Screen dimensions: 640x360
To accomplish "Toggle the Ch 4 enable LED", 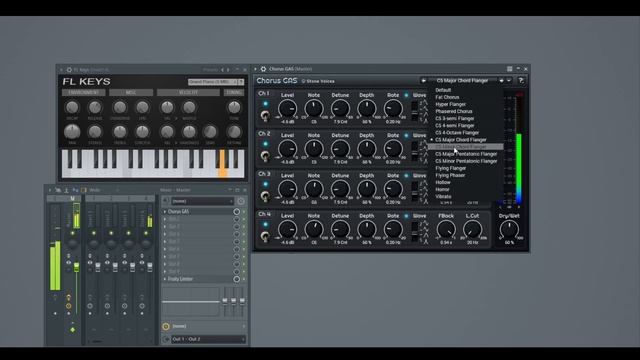I will pos(265,224).
